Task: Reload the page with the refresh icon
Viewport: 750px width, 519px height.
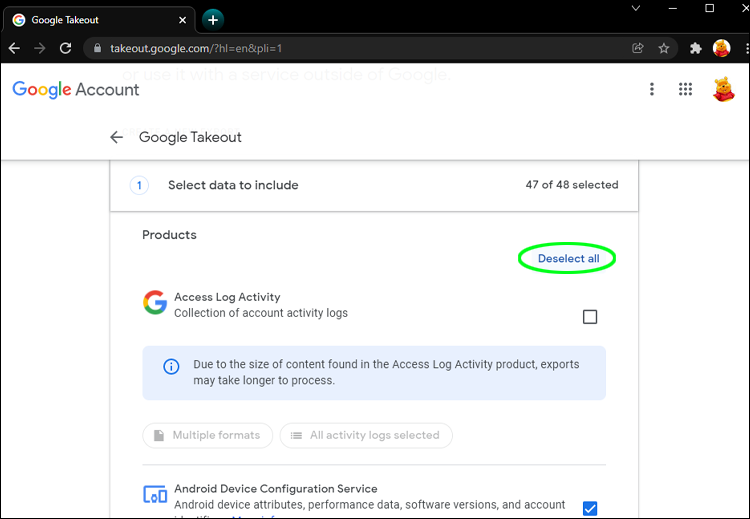Action: pos(66,48)
